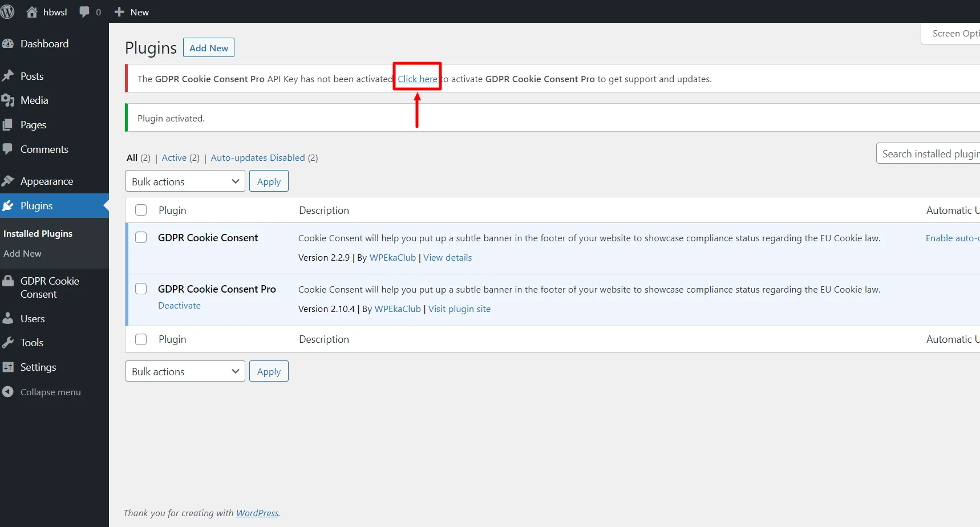Check the select-all plugins header checkbox
The height and width of the screenshot is (527, 980).
[x=141, y=209]
